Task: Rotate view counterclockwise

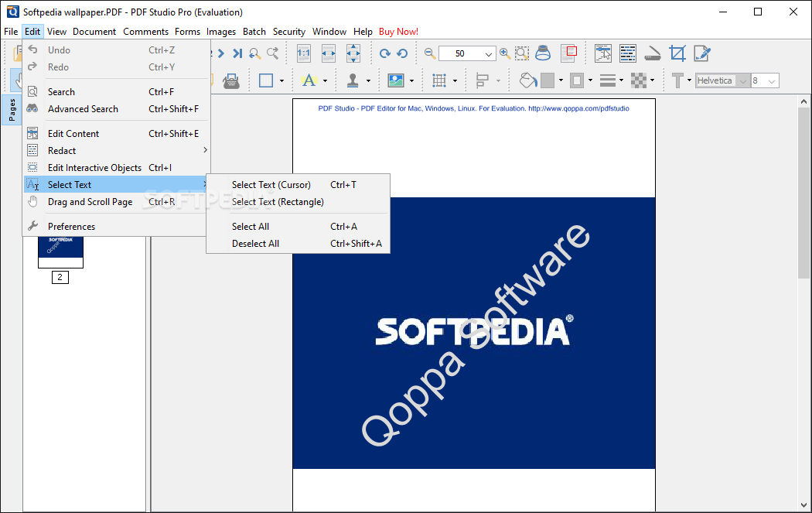Action: click(x=402, y=53)
